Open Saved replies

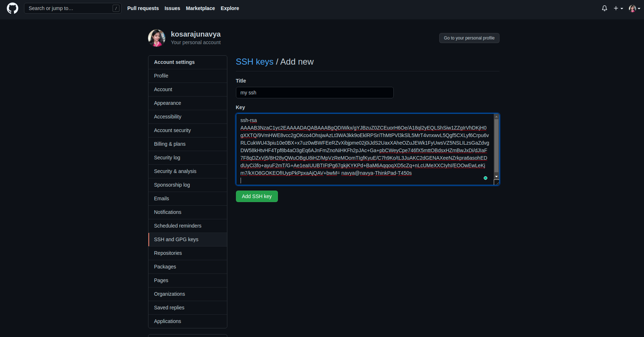pyautogui.click(x=188, y=308)
